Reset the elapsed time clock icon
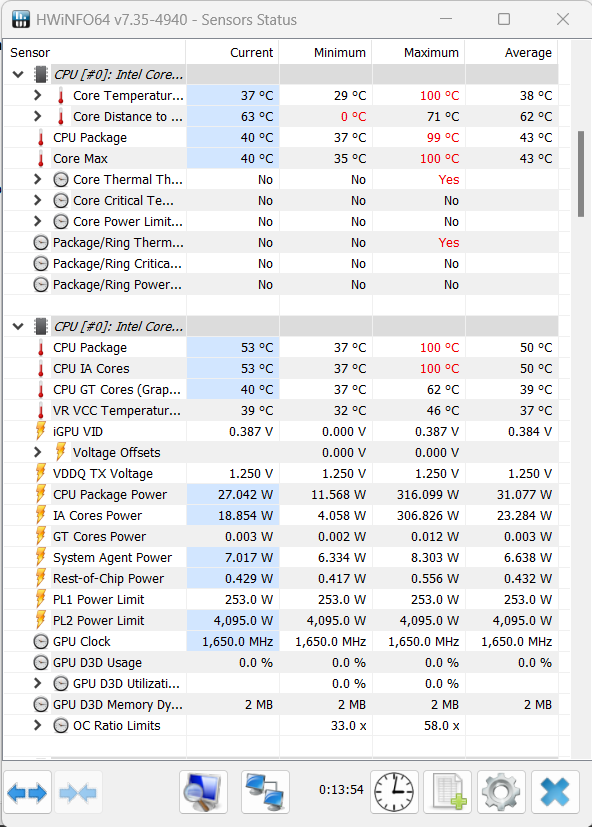The height and width of the screenshot is (827, 592). (394, 791)
